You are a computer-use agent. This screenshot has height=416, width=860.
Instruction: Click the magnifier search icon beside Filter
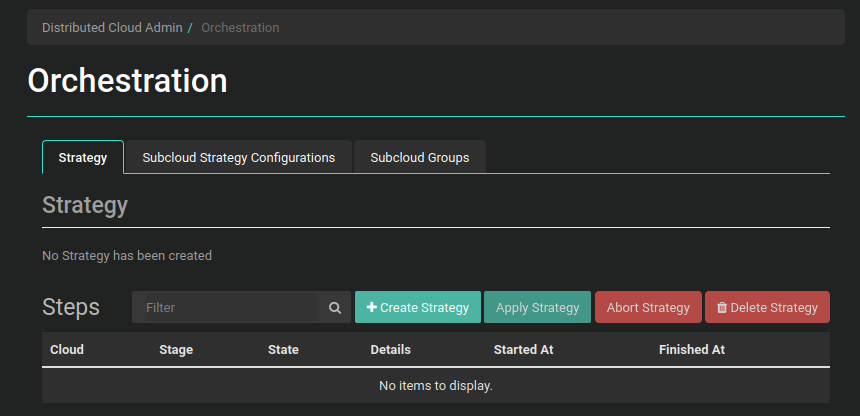[x=335, y=308]
